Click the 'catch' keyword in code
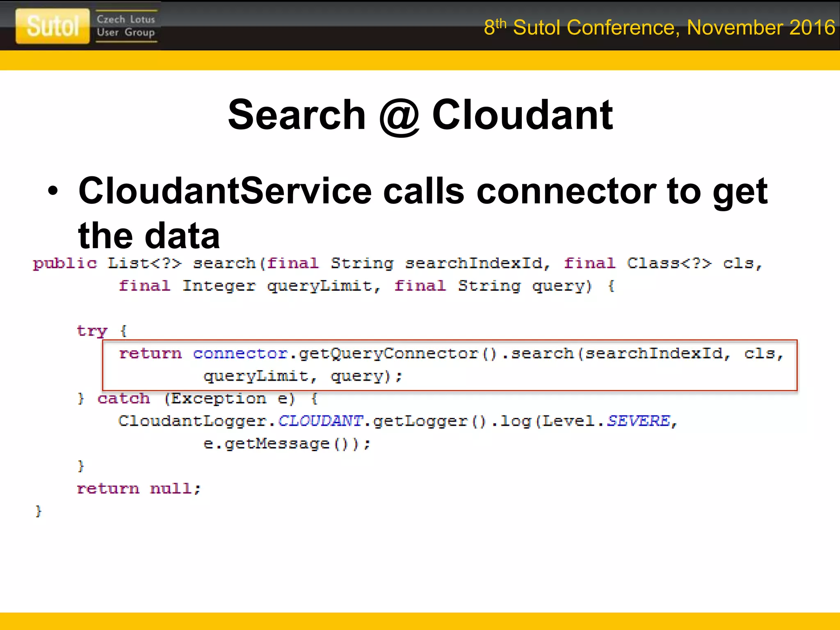The width and height of the screenshot is (840, 630). (x=123, y=398)
